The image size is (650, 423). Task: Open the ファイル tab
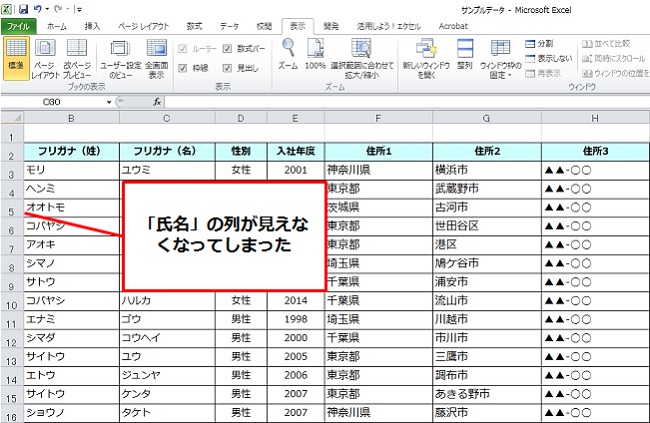click(x=18, y=27)
